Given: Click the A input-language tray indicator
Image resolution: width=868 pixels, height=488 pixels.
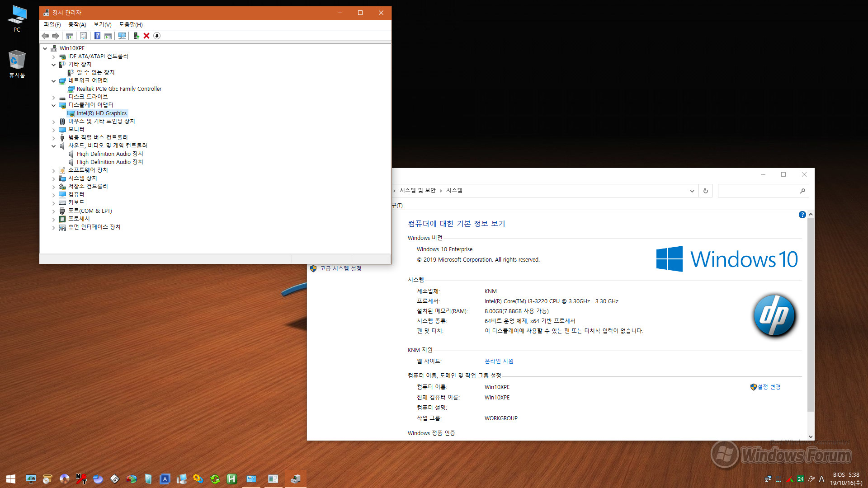Looking at the screenshot, I should [821, 479].
